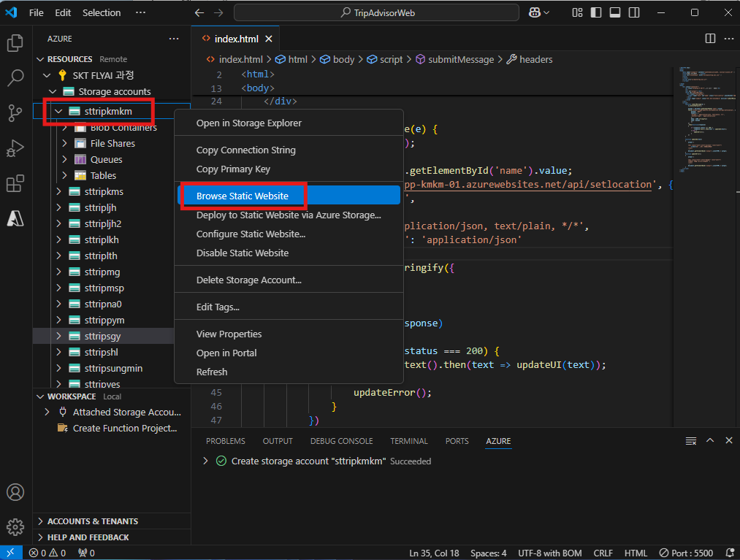The height and width of the screenshot is (560, 740).
Task: Choose Edit Tags in context menu
Action: coord(289,307)
